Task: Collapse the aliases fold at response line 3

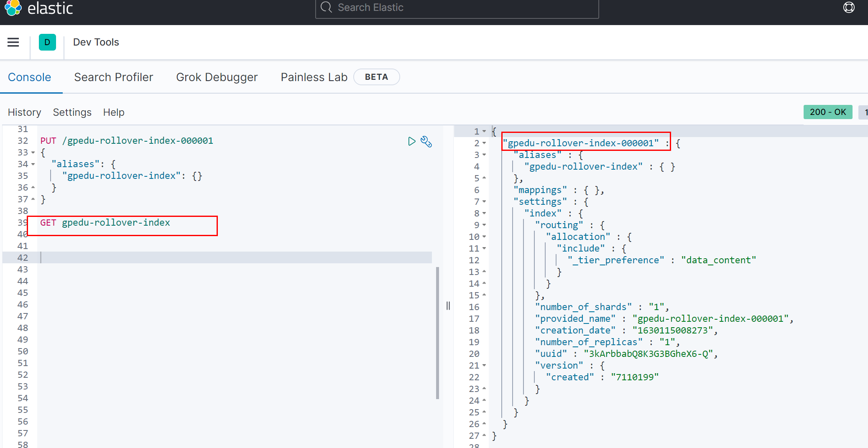Action: pos(484,155)
